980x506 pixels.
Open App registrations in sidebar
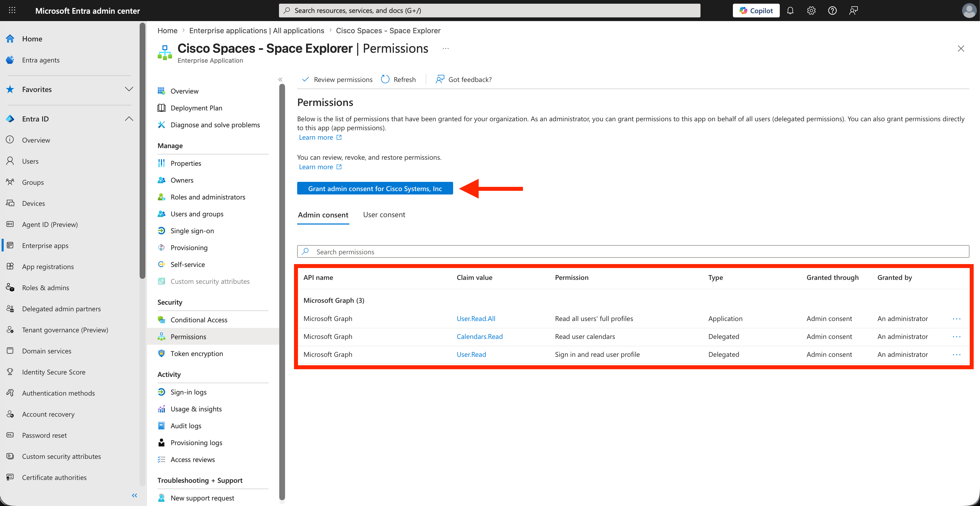point(48,266)
